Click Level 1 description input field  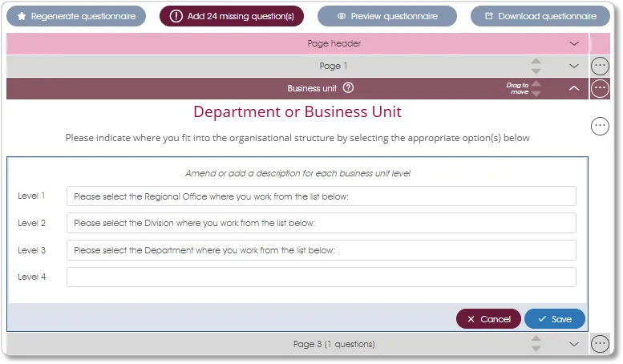[321, 196]
